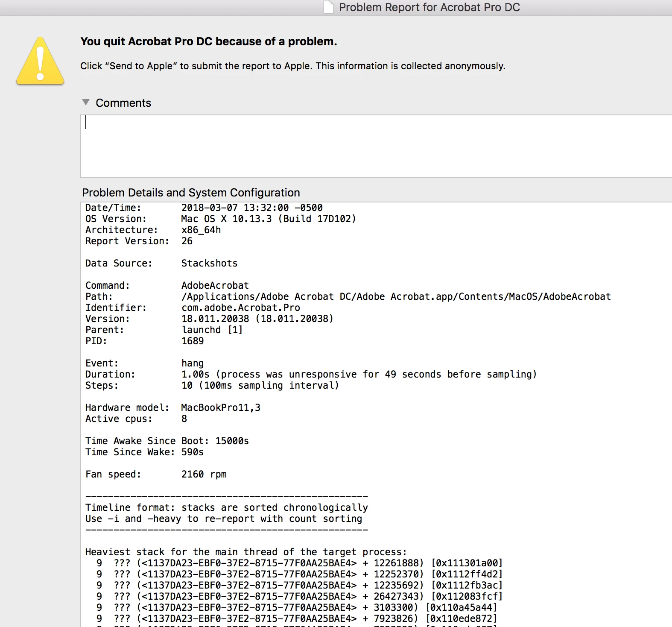Screen dimensions: 672x627
Task: Click the Data Source value Stackshots
Action: (x=209, y=264)
